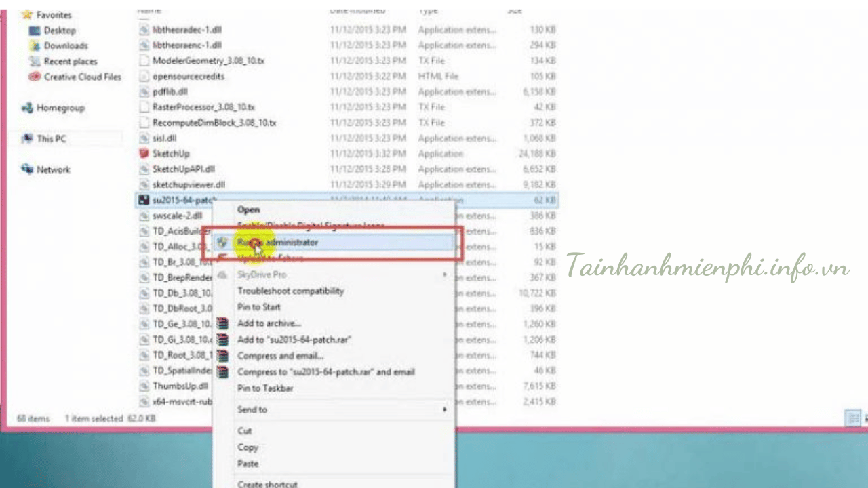Click Compress and email menu option
The height and width of the screenshot is (488, 868).
[280, 356]
